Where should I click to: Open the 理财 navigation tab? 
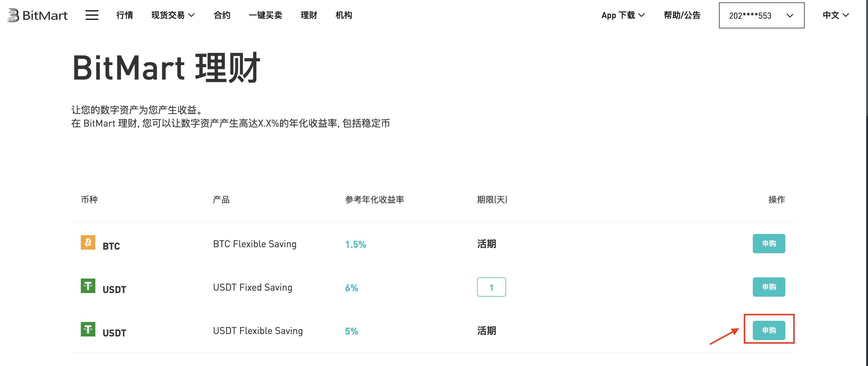coord(309,15)
